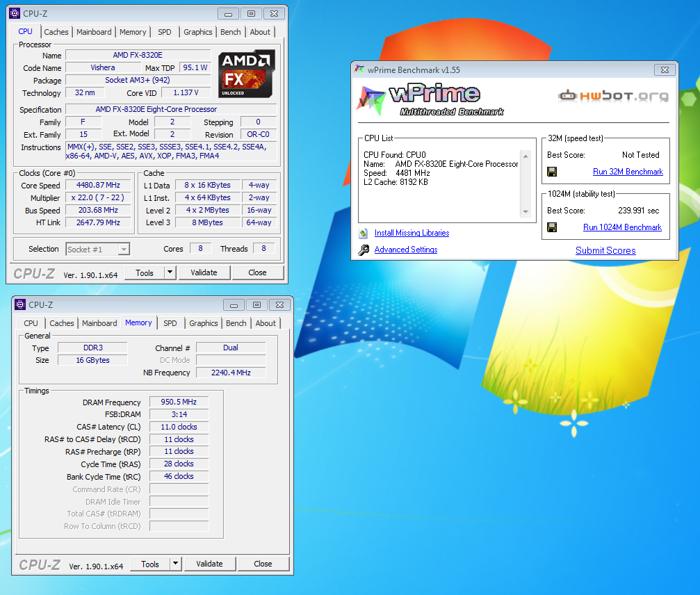Open SPD tab in Memory CPU-Z window
Image resolution: width=700 pixels, height=595 pixels.
coord(170,323)
